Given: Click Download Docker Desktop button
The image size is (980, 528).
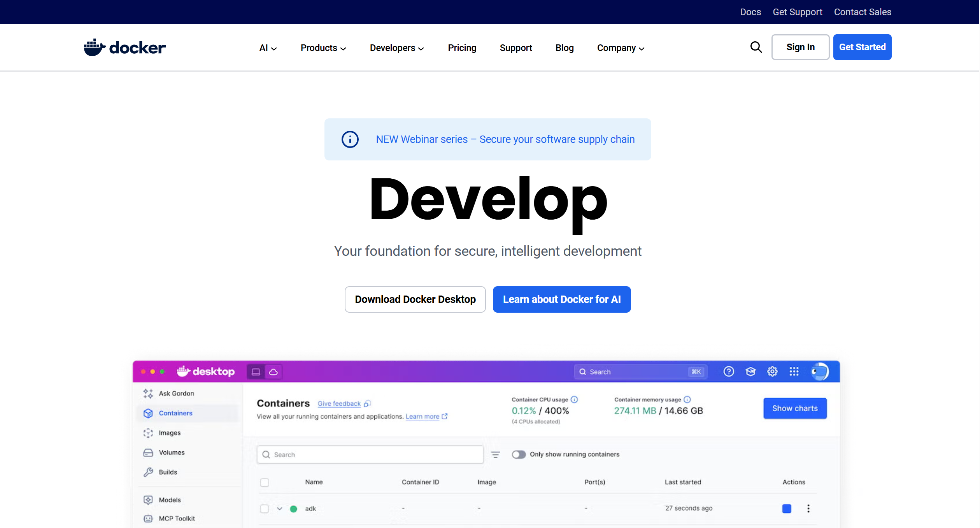Looking at the screenshot, I should click(x=415, y=299).
